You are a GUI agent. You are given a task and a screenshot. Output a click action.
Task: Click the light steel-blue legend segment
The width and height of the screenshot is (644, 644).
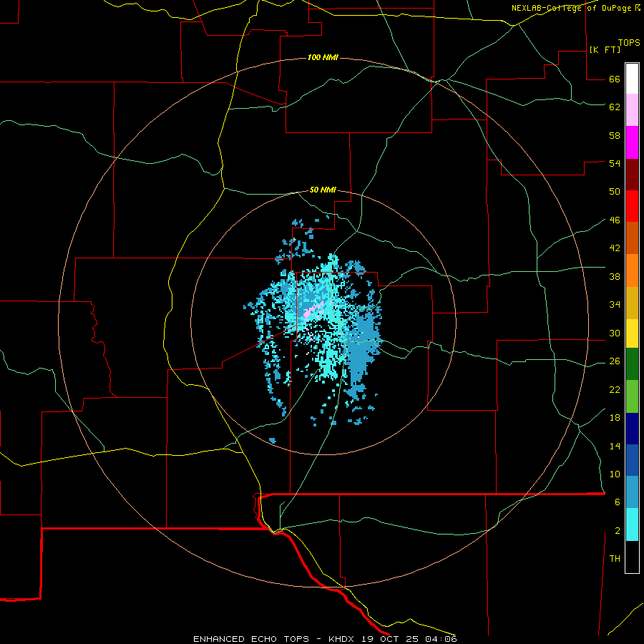pyautogui.click(x=632, y=492)
